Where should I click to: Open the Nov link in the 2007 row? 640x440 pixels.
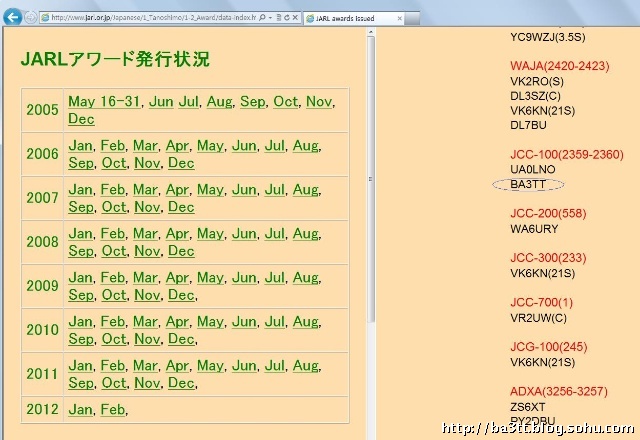point(147,207)
